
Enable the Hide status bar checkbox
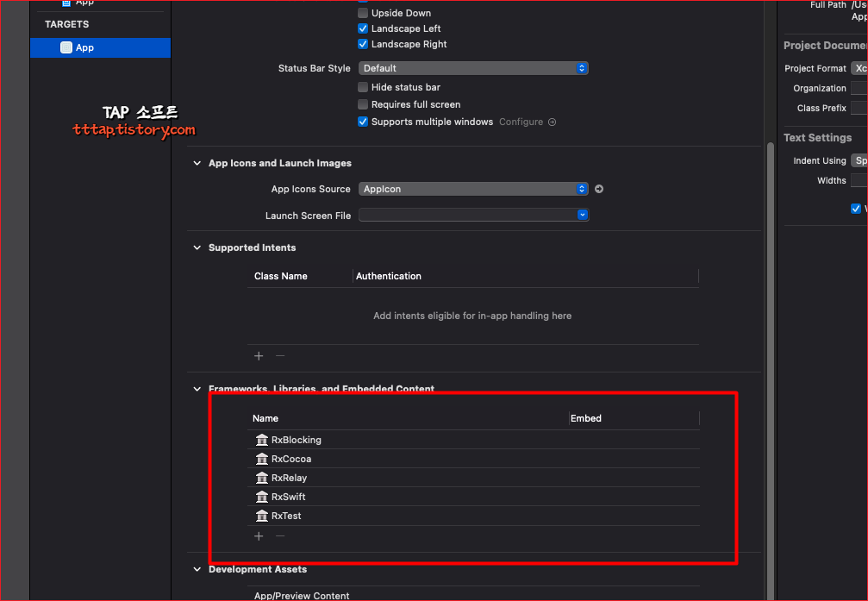tap(363, 87)
